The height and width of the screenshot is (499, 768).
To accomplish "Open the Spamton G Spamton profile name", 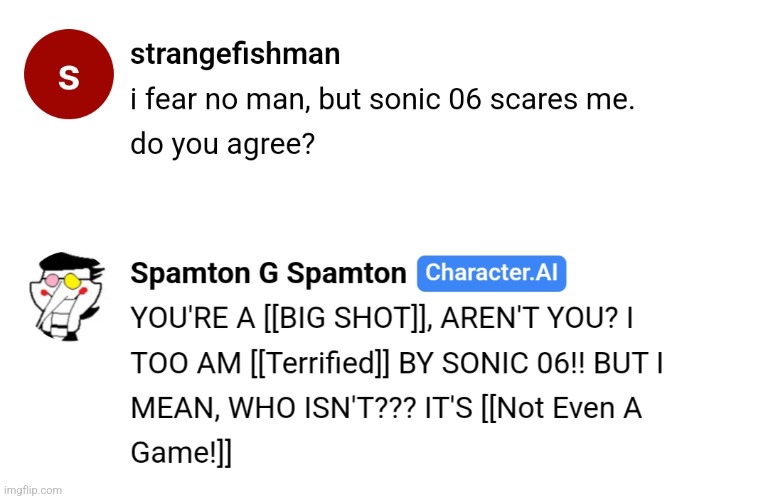I will [x=268, y=273].
